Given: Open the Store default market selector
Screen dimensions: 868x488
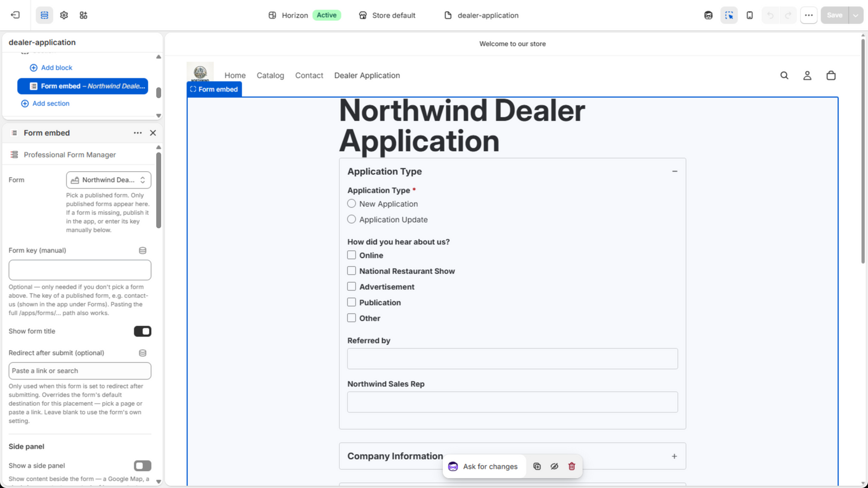Looking at the screenshot, I should [387, 15].
